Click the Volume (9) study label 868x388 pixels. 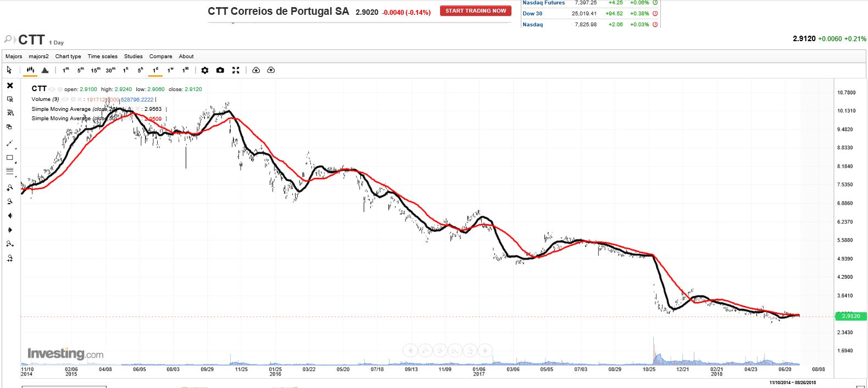(x=45, y=99)
